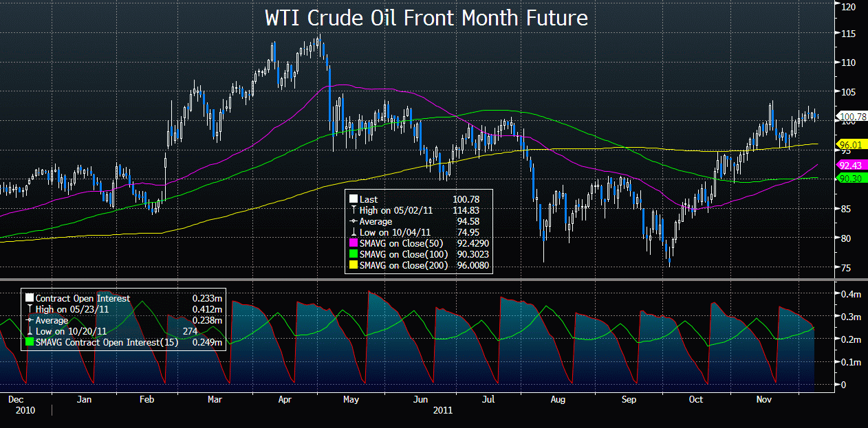The width and height of the screenshot is (868, 428).
Task: Select the green SMAVG on Close(100) swatch
Action: [354, 254]
